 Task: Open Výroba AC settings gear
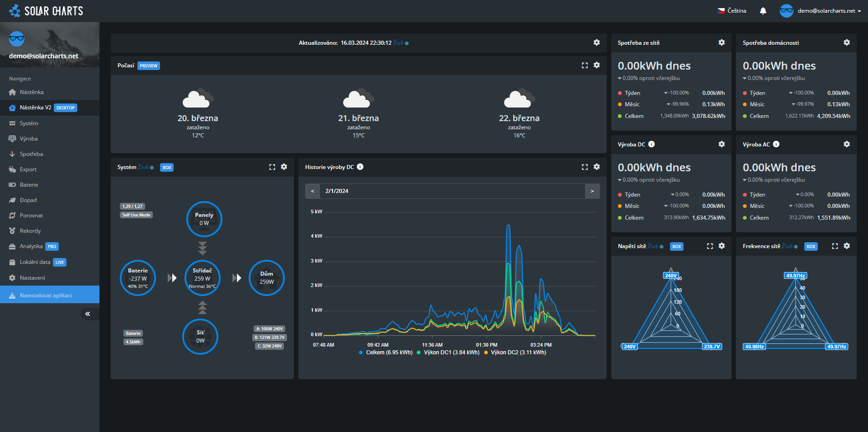tap(847, 144)
